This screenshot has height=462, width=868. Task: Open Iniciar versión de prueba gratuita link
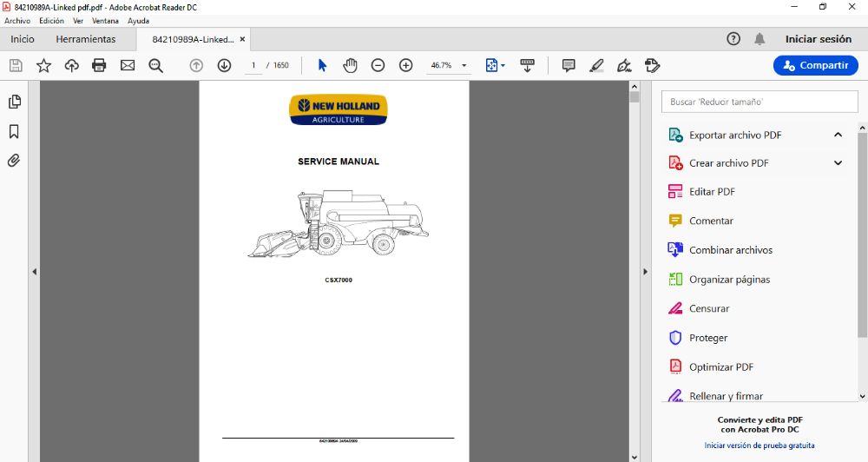tap(759, 445)
